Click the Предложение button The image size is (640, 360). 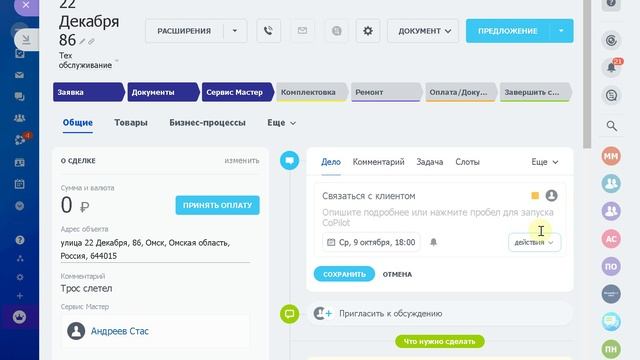pos(508,31)
